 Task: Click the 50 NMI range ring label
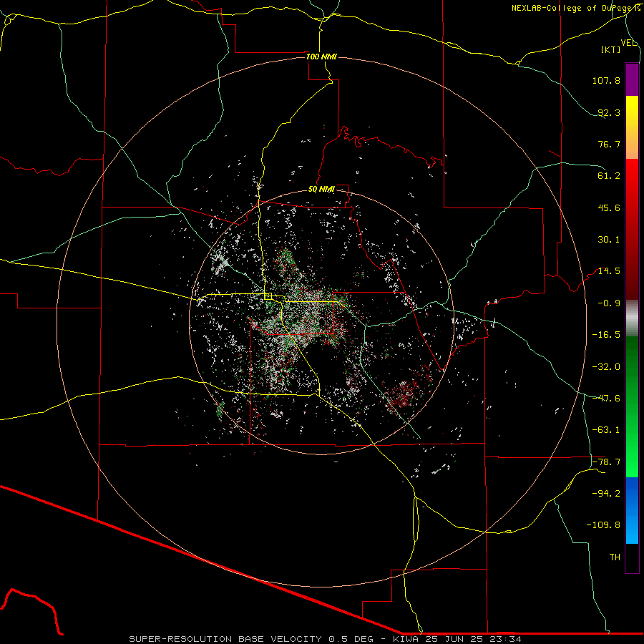[x=321, y=190]
